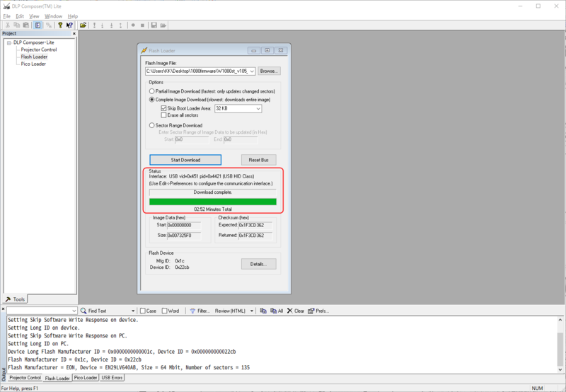Switch to USB Errors output tab
This screenshot has width=566, height=392.
point(112,378)
